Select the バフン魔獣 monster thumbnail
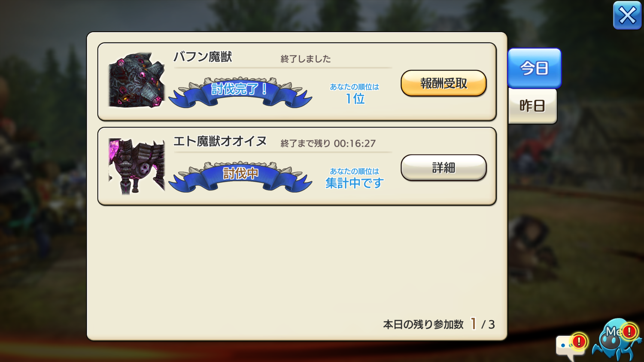This screenshot has width=644, height=362. (137, 80)
